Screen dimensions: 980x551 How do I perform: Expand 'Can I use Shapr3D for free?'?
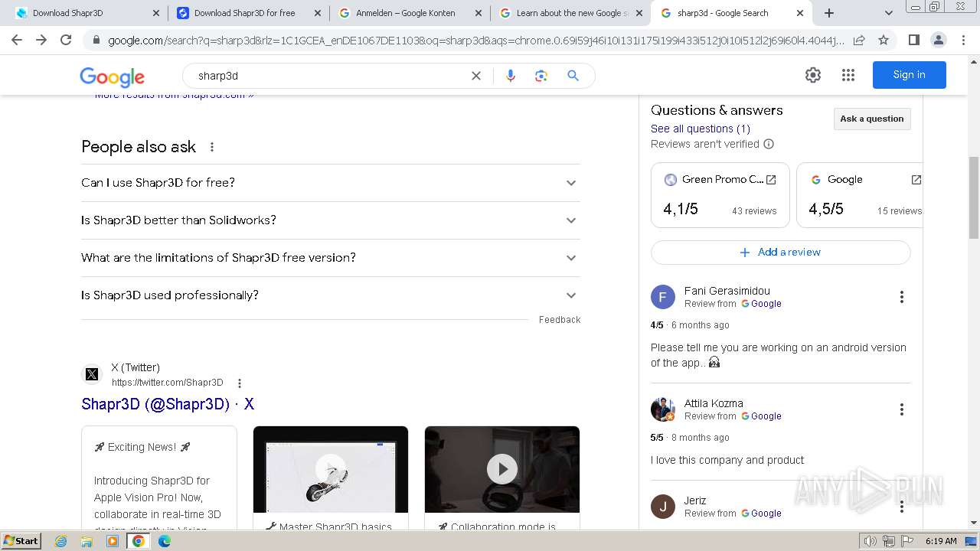(331, 183)
